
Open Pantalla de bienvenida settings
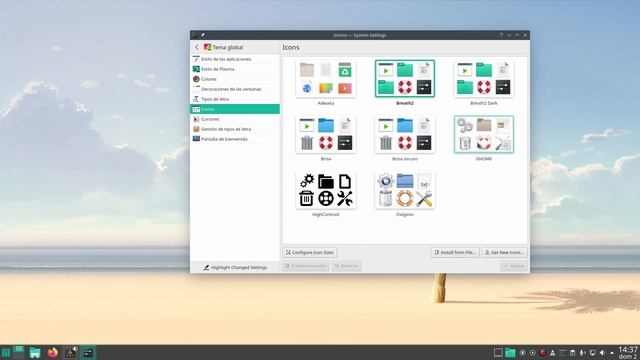[x=235, y=139]
